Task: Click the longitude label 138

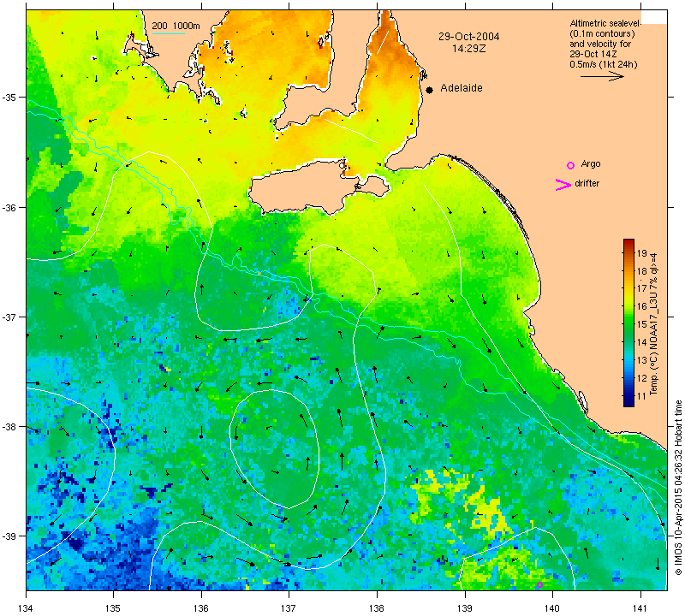Action: tap(377, 607)
